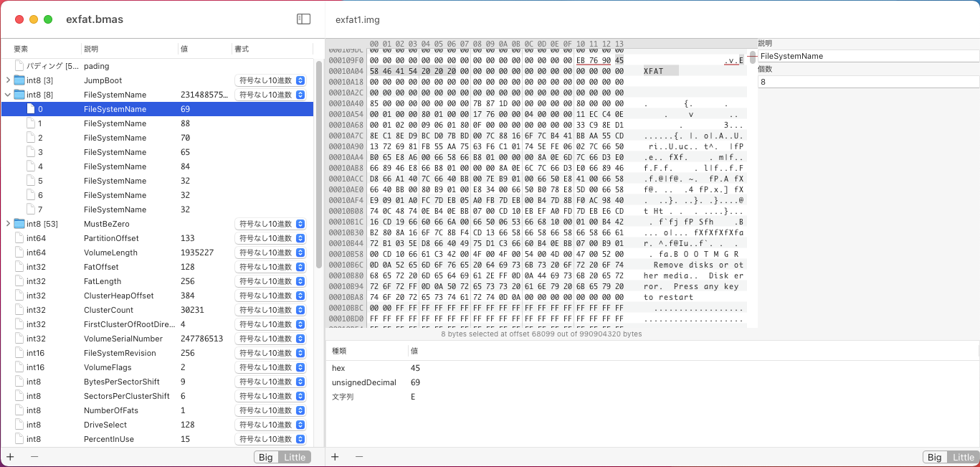This screenshot has width=980, height=467.
Task: Collapse the FileSystemName int8 [8] array
Action: (8, 95)
